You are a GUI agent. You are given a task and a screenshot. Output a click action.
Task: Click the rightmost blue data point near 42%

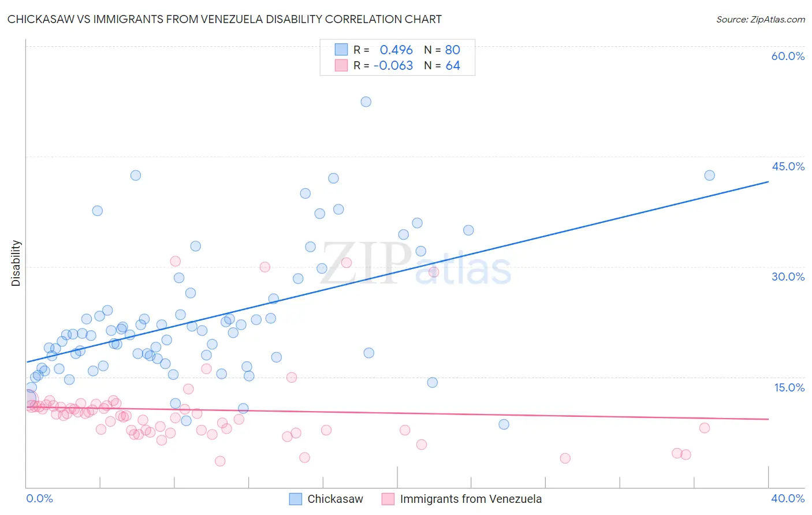pyautogui.click(x=709, y=176)
